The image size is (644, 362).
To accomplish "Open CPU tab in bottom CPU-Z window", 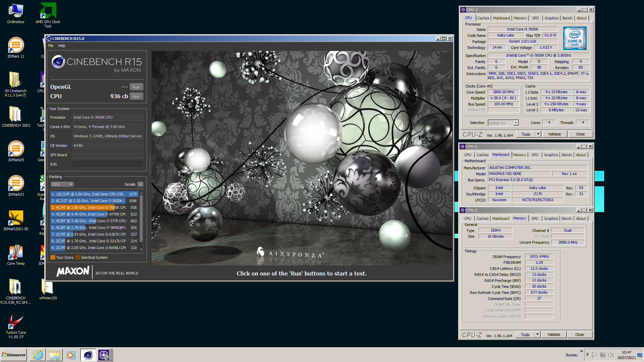I will [468, 219].
